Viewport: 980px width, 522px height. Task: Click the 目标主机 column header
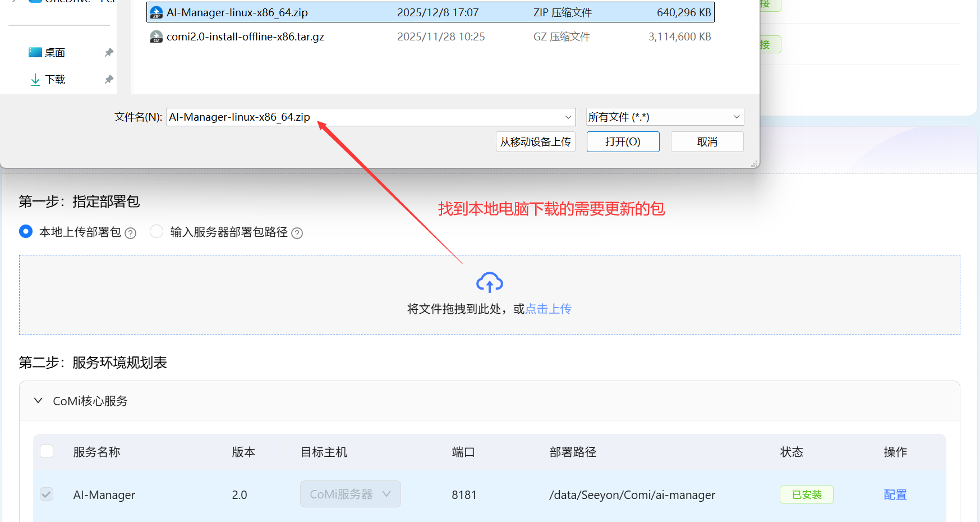point(324,452)
